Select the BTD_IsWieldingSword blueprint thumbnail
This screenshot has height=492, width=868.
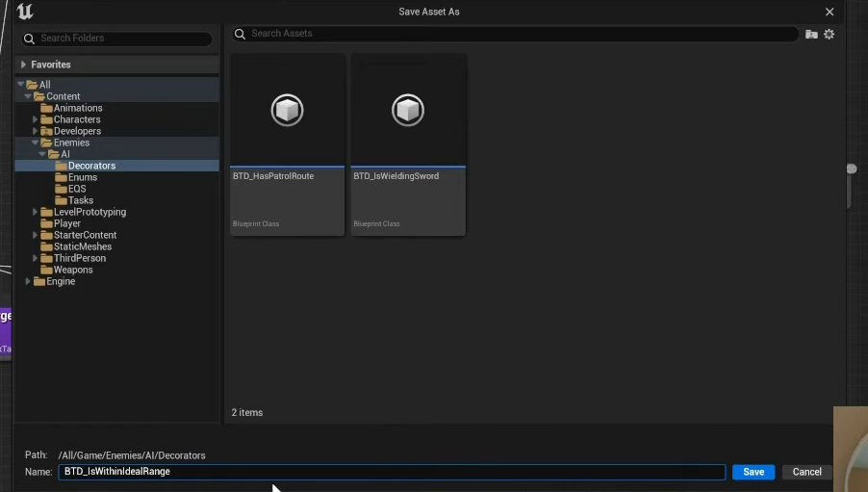click(408, 111)
